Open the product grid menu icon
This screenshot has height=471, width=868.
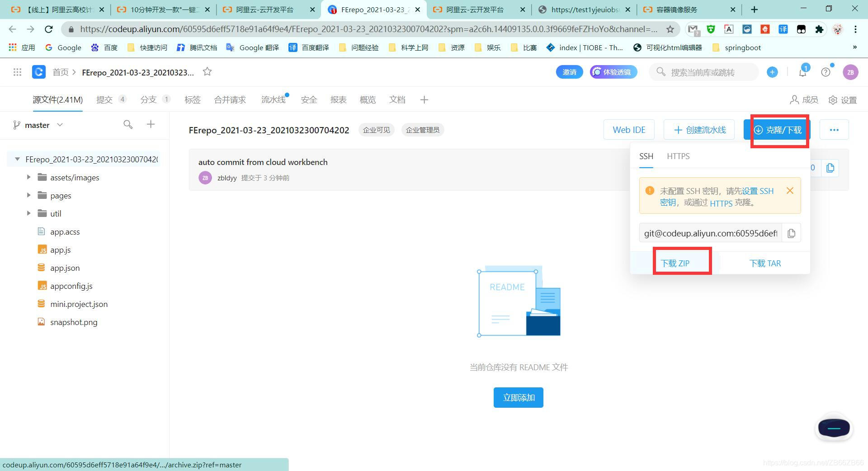17,72
